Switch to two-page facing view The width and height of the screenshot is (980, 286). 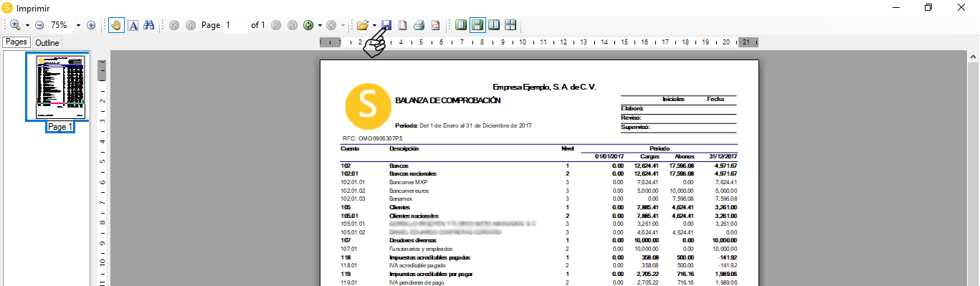tap(494, 25)
